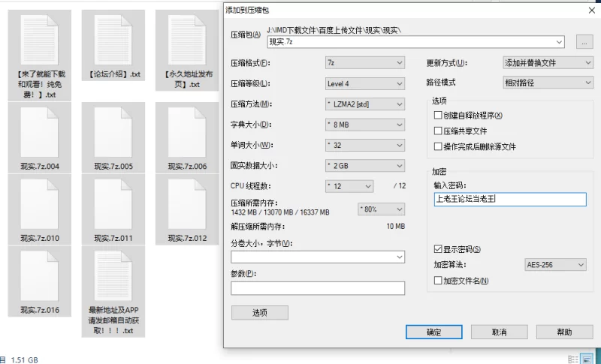This screenshot has height=364, width=601.
Task: Toggle the 显示密码 checkbox
Action: pyautogui.click(x=439, y=249)
